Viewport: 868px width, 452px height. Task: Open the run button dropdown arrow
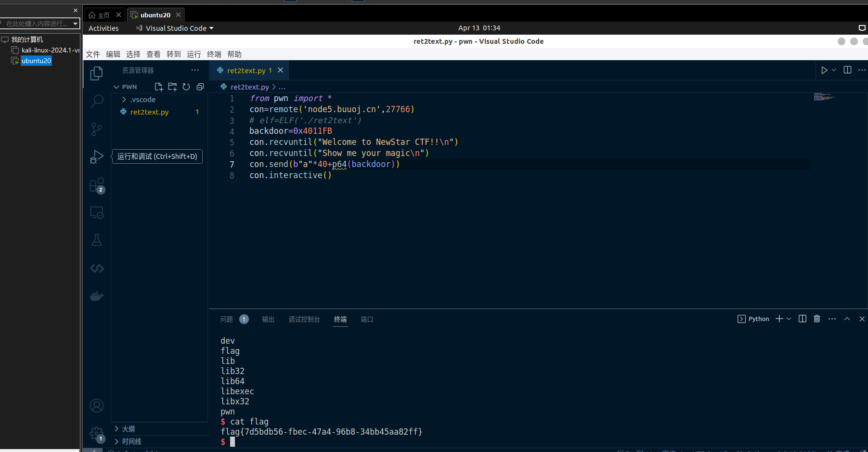[834, 70]
